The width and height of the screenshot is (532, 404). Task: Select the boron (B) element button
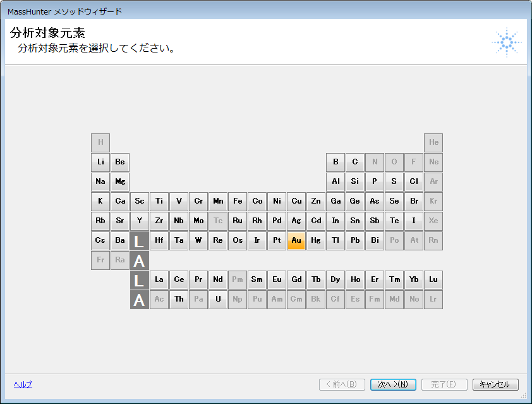point(336,162)
